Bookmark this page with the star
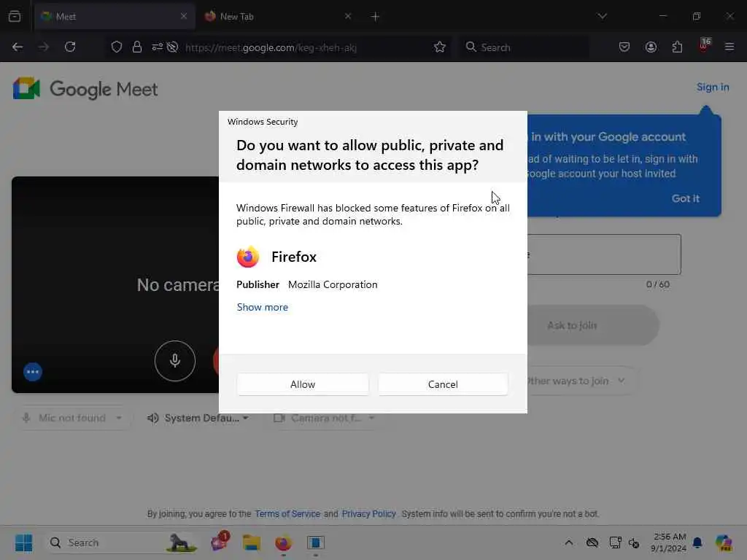This screenshot has height=560, width=747. [x=440, y=47]
